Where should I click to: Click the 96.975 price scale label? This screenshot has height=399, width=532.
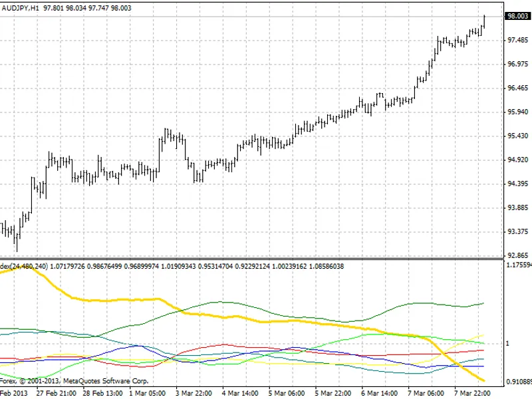pos(518,64)
